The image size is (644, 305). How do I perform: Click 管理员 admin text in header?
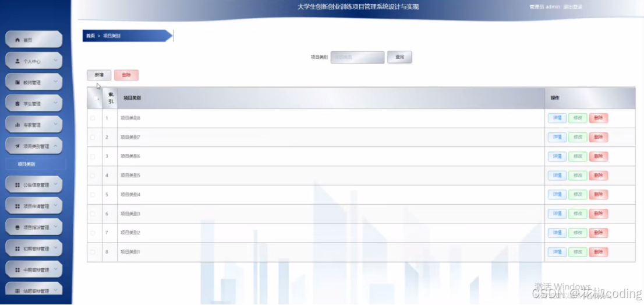pyautogui.click(x=544, y=7)
